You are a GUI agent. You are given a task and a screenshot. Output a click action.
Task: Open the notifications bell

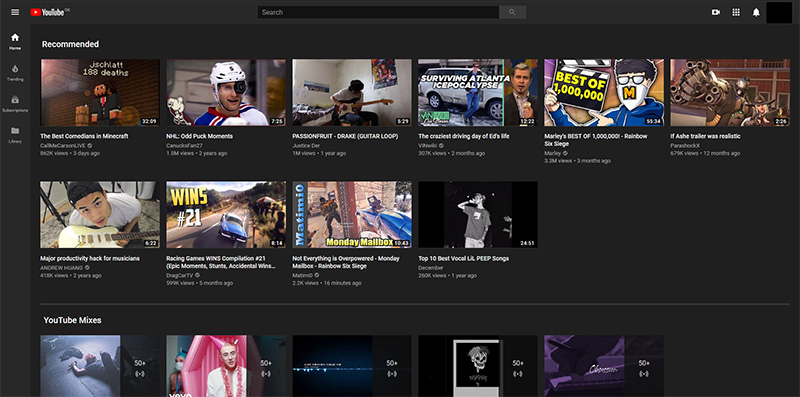(x=756, y=12)
